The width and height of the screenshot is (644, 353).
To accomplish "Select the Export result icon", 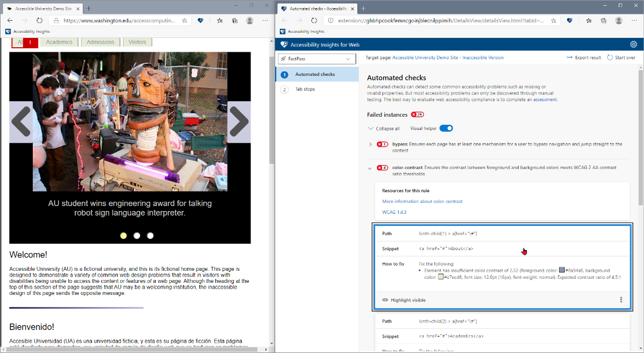I will tap(569, 57).
